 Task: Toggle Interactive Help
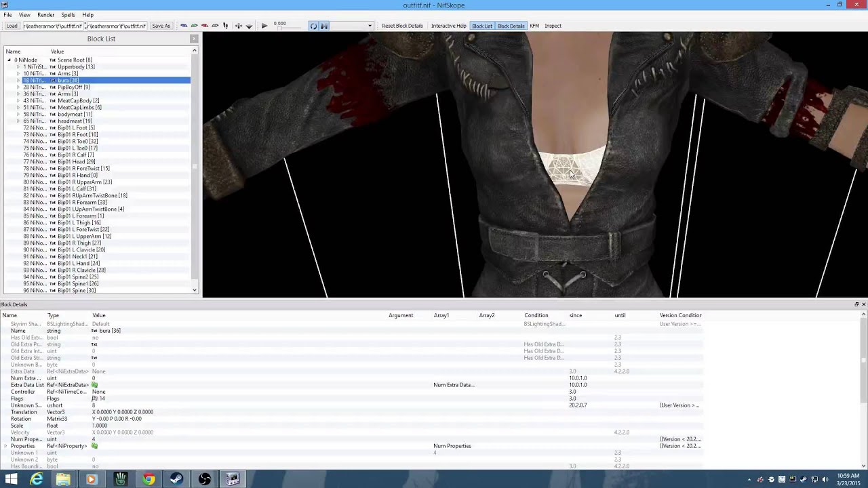(x=448, y=26)
